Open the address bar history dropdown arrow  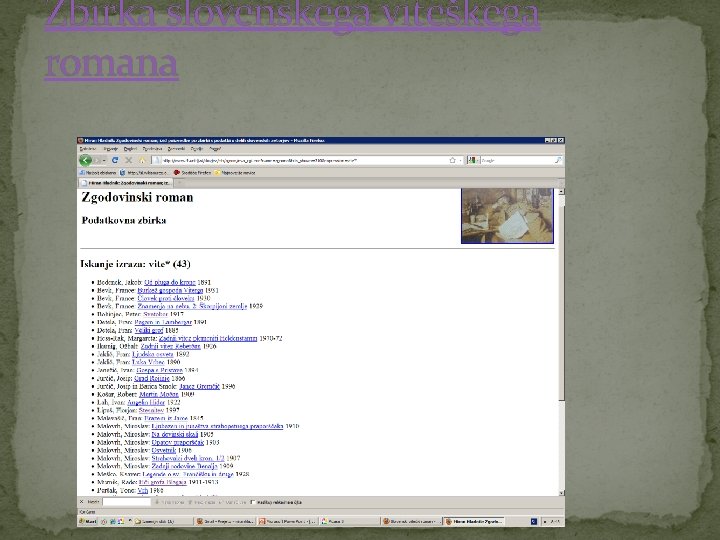point(461,160)
